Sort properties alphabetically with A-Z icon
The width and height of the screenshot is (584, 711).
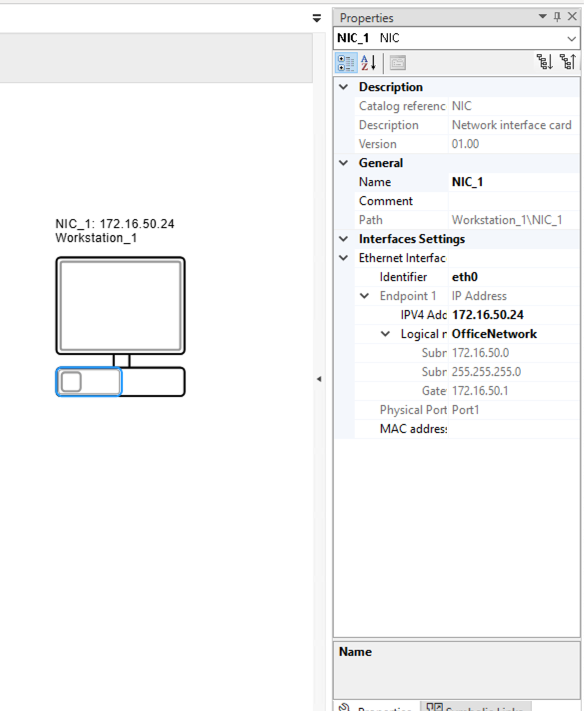coord(369,63)
